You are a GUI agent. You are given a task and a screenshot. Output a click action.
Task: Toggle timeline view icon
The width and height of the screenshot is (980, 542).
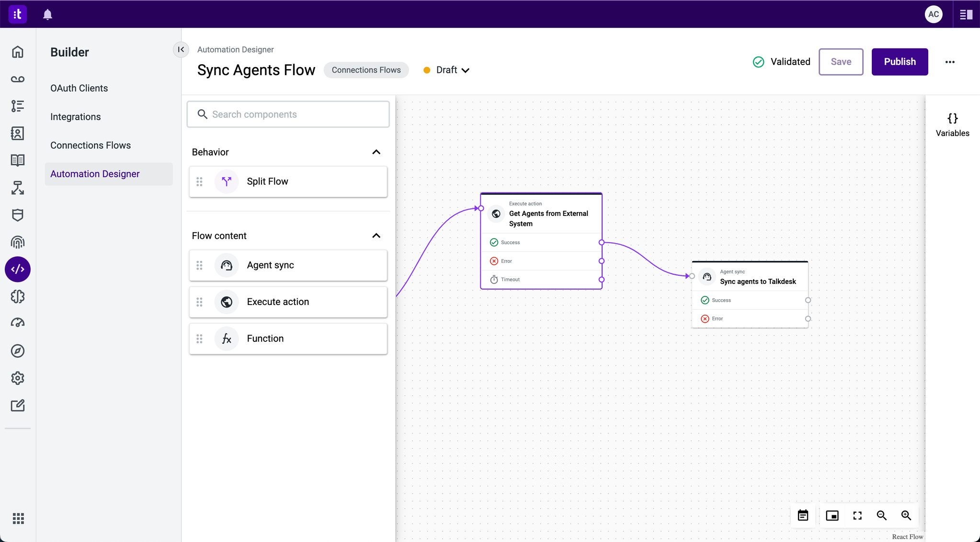pyautogui.click(x=803, y=515)
